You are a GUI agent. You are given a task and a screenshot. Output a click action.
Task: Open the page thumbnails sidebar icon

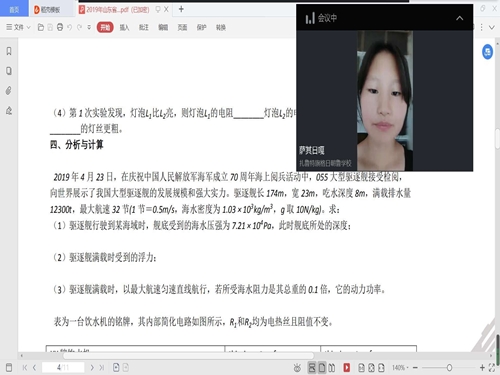pyautogui.click(x=9, y=71)
